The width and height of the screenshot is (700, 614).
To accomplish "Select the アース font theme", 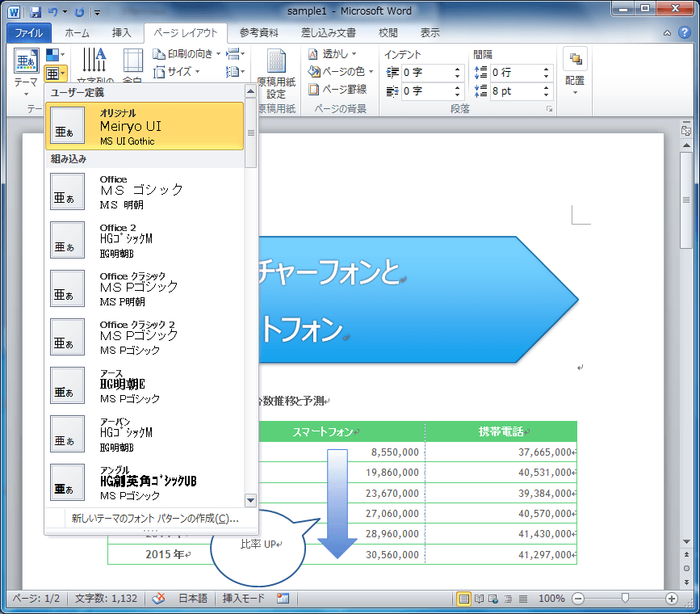I will 145,385.
